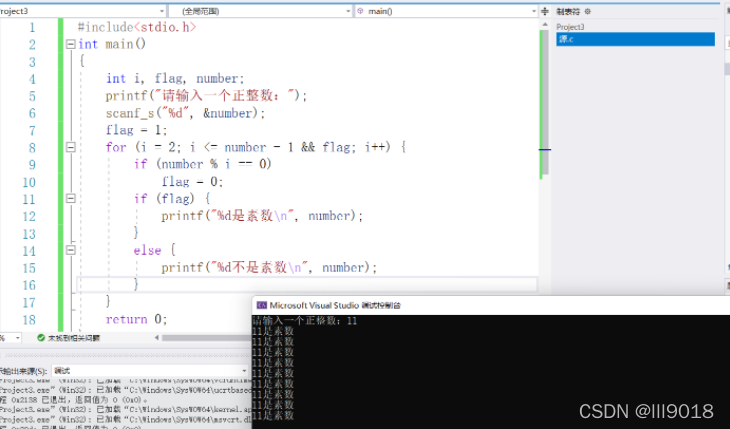Click the horizontal scrollbar left arrow
Image resolution: width=730 pixels, height=429 pixels.
tap(157, 338)
